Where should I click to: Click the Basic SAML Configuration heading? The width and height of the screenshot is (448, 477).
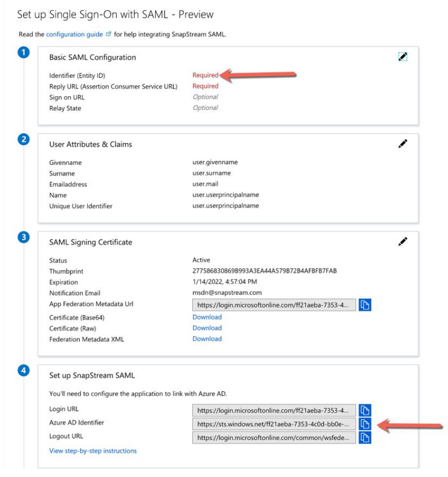click(x=92, y=57)
